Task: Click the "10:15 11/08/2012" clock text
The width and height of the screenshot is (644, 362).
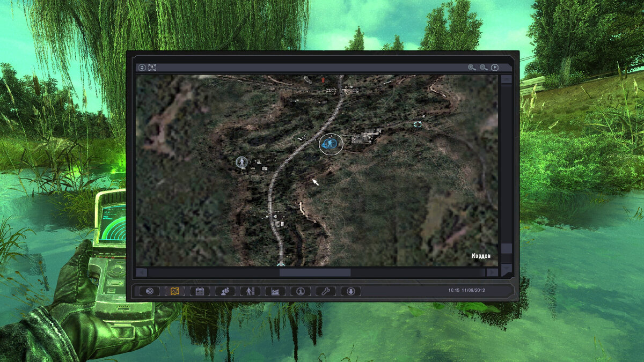Action: [467, 290]
